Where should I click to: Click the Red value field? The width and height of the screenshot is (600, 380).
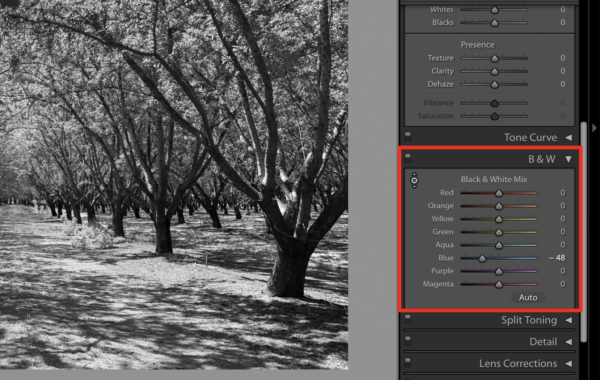pyautogui.click(x=562, y=192)
